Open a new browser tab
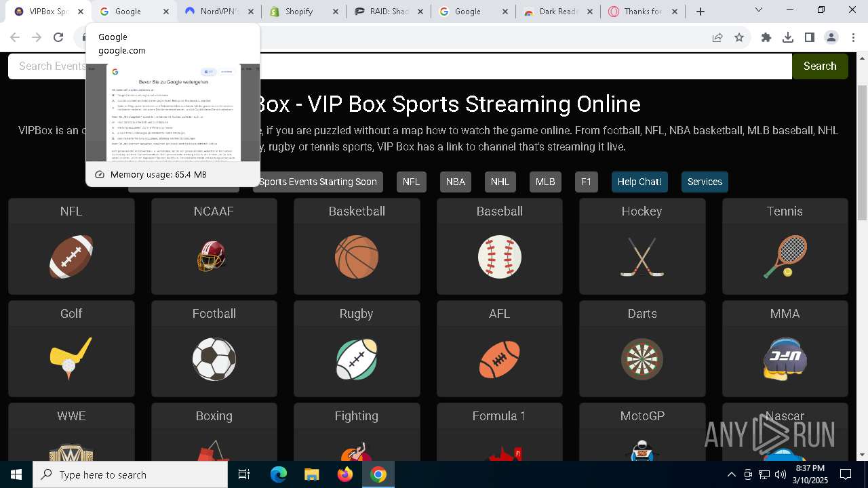Screen dimensions: 868x488 701,12
